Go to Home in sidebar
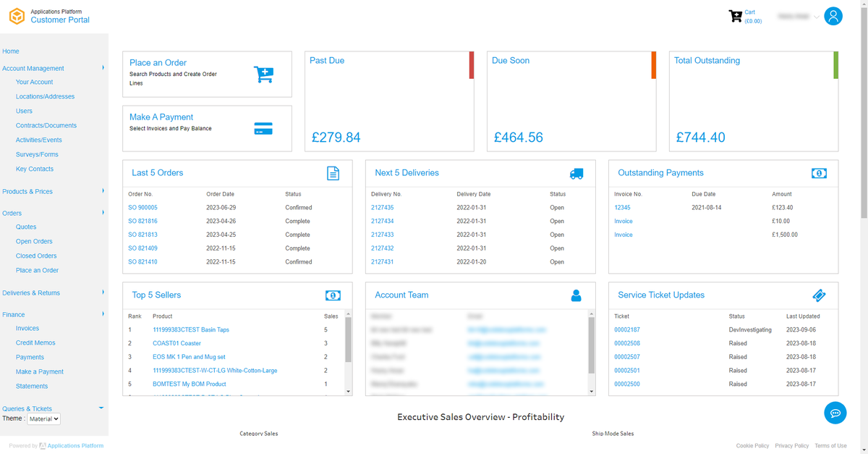The width and height of the screenshot is (868, 454). 11,51
